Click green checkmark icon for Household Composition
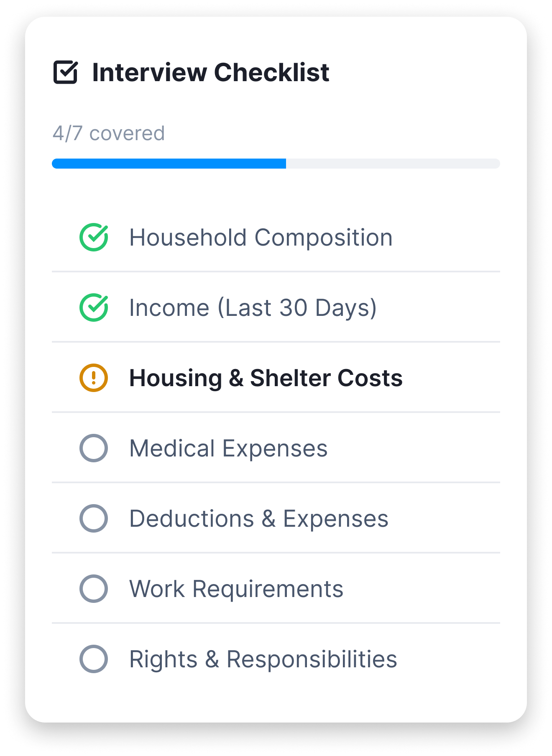The width and height of the screenshot is (552, 756). point(94,237)
